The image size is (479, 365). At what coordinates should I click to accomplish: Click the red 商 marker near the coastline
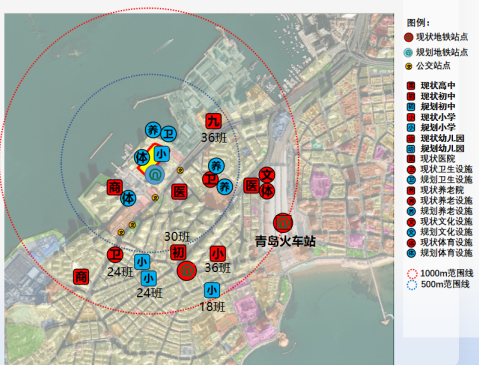(x=115, y=187)
